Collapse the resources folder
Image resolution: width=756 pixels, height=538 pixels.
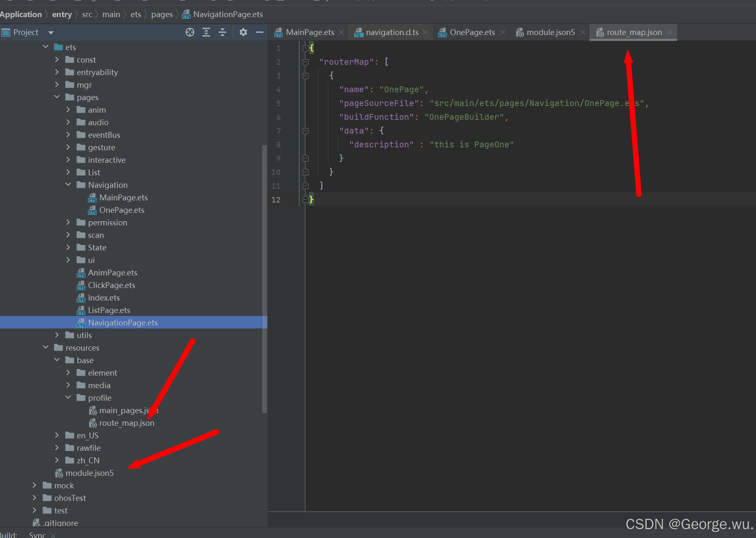click(46, 347)
